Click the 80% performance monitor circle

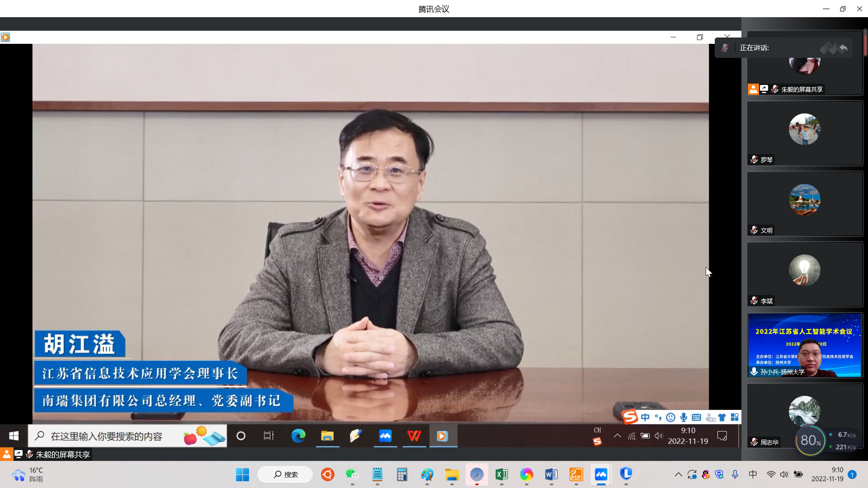pos(810,440)
